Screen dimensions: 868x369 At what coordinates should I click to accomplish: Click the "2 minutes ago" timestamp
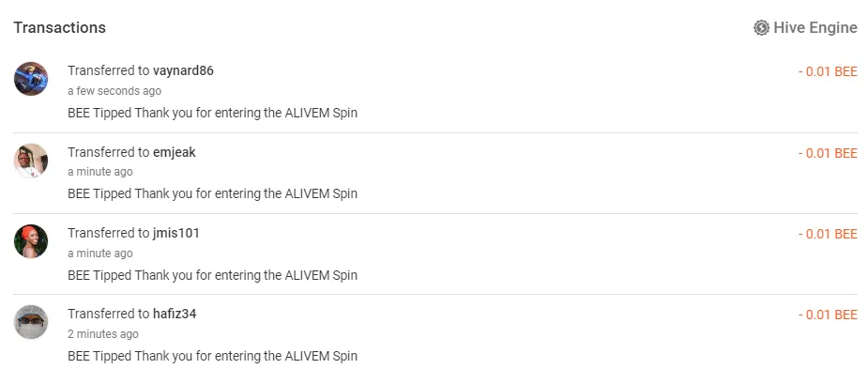click(x=103, y=334)
